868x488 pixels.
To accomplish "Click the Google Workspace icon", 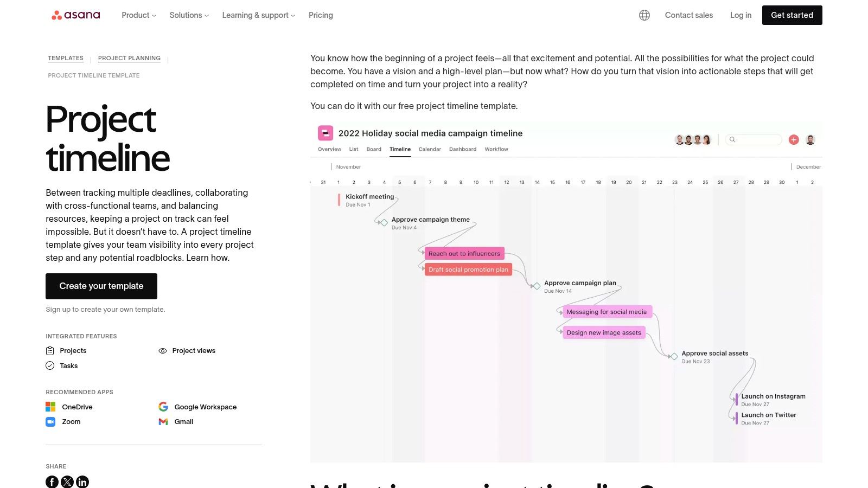I will pos(163,407).
